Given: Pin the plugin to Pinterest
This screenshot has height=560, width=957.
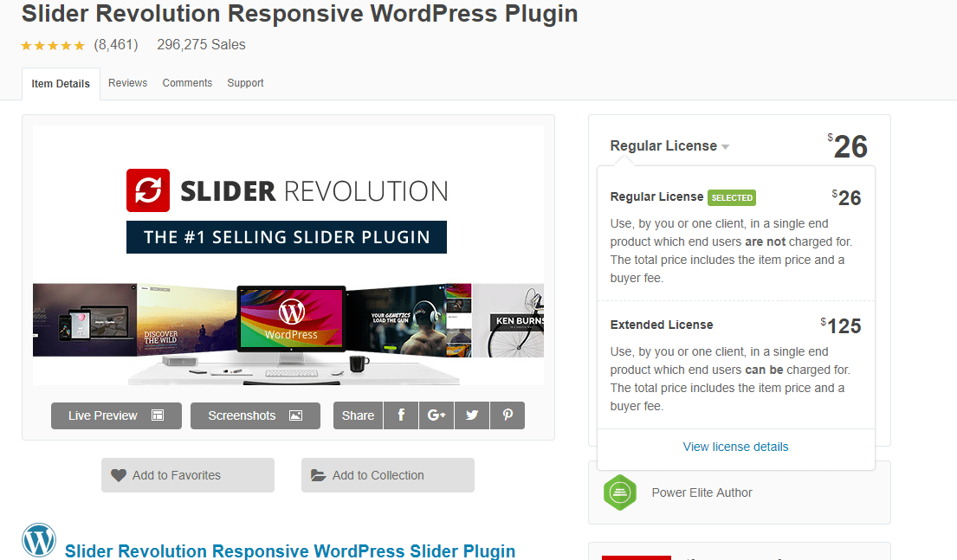Looking at the screenshot, I should pos(508,415).
